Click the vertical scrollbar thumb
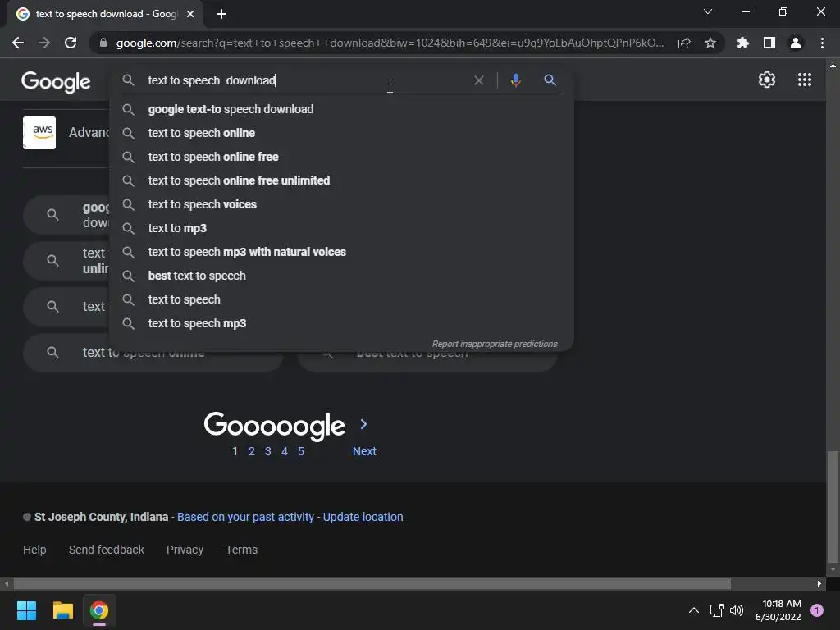This screenshot has width=840, height=630. pos(833,507)
